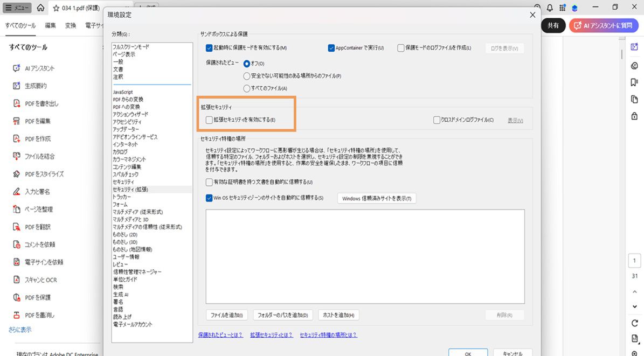The image size is (644, 356).
Task: Go to previous page up arrow
Action: tap(634, 291)
